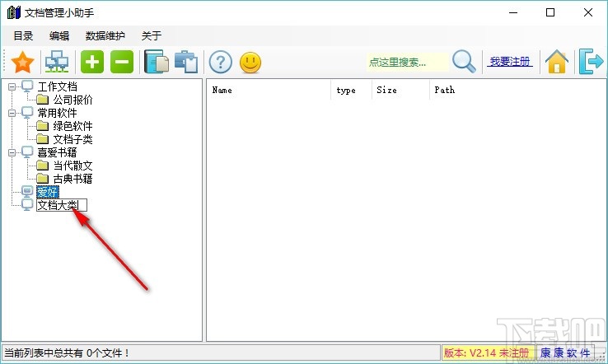This screenshot has height=364, width=608.
Task: Click the 点这里搜索 search field
Action: point(407,62)
